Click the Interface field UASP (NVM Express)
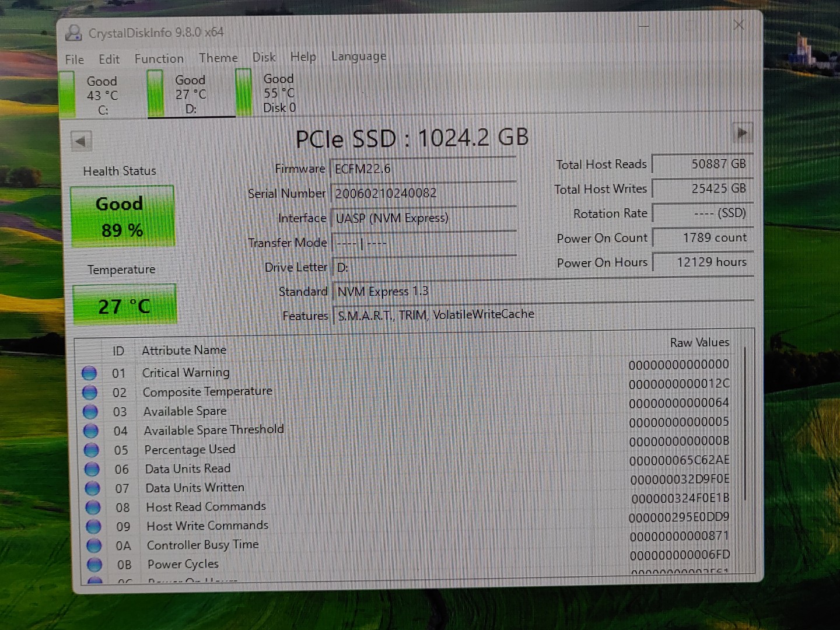Viewport: 840px width, 630px height. click(424, 218)
